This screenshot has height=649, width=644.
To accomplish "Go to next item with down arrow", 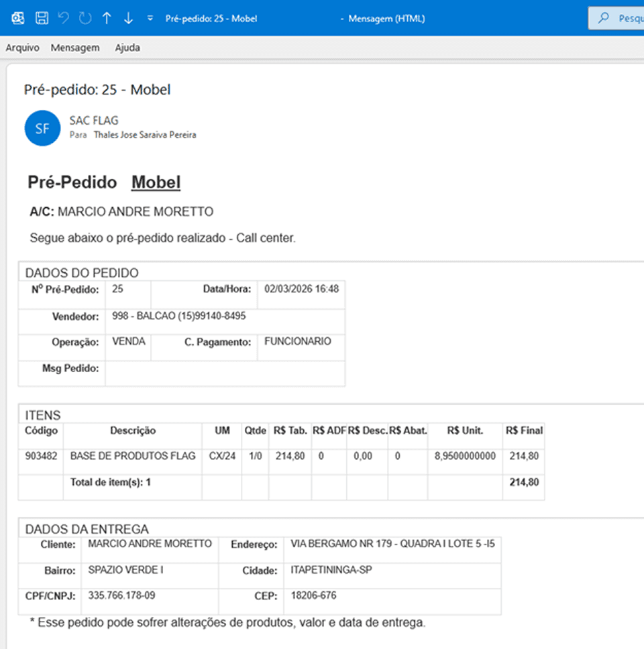I will pyautogui.click(x=128, y=18).
